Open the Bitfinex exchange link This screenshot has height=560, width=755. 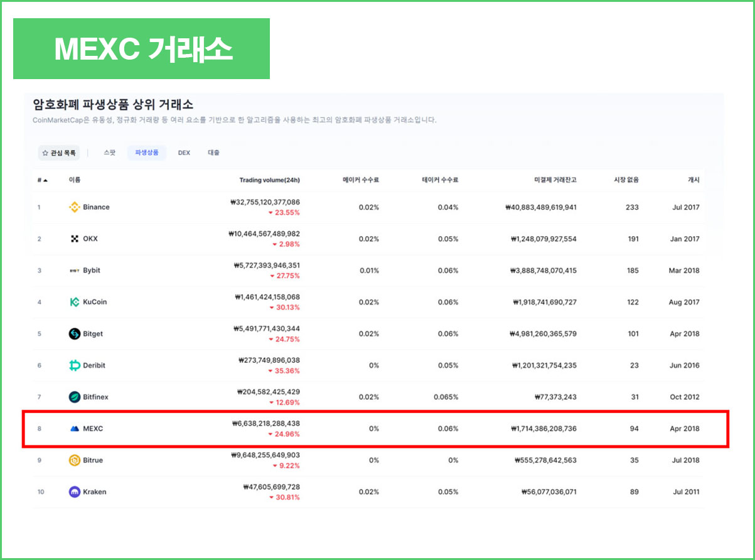coord(95,397)
